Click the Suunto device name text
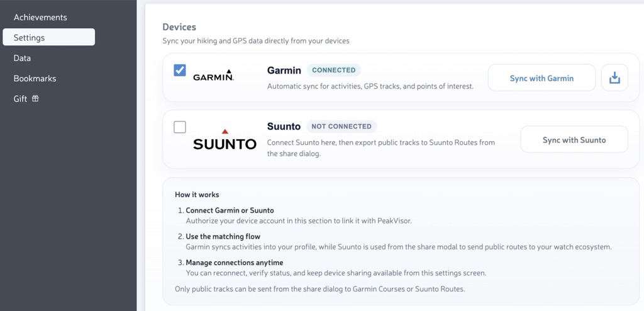Image resolution: width=644 pixels, height=311 pixels. click(x=284, y=127)
